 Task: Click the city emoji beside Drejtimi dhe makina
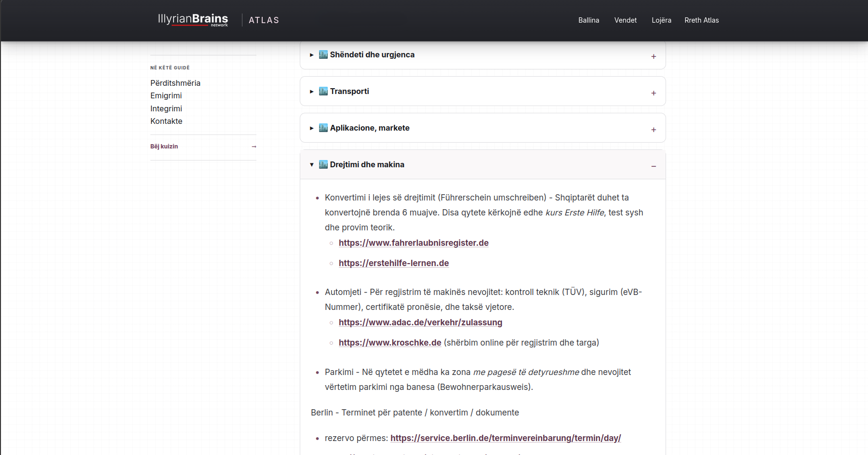pyautogui.click(x=323, y=164)
